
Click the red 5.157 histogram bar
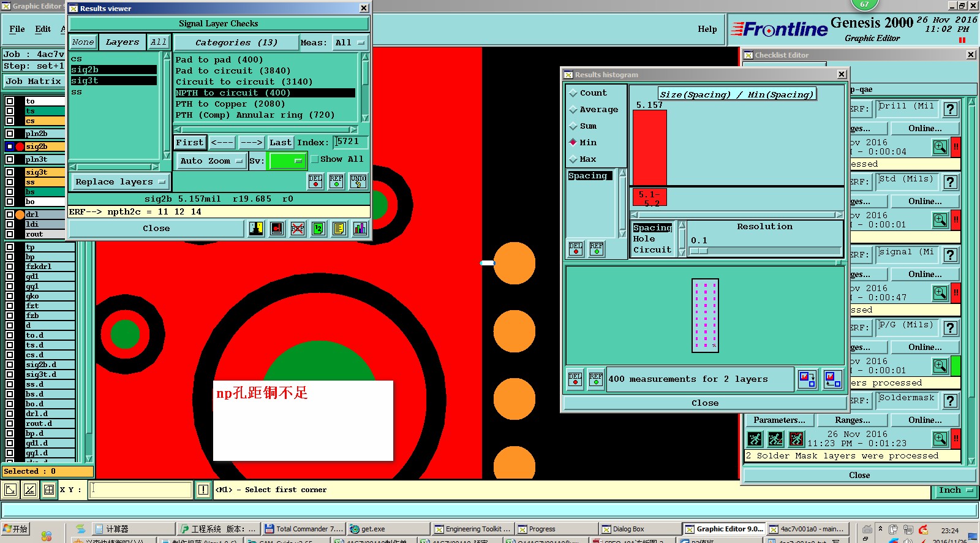[x=649, y=147]
